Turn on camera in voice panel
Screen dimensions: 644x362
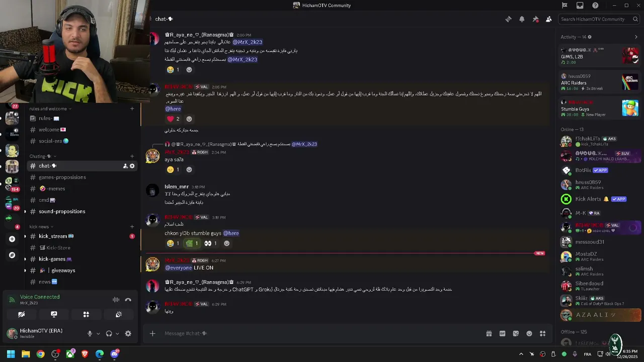click(x=21, y=314)
